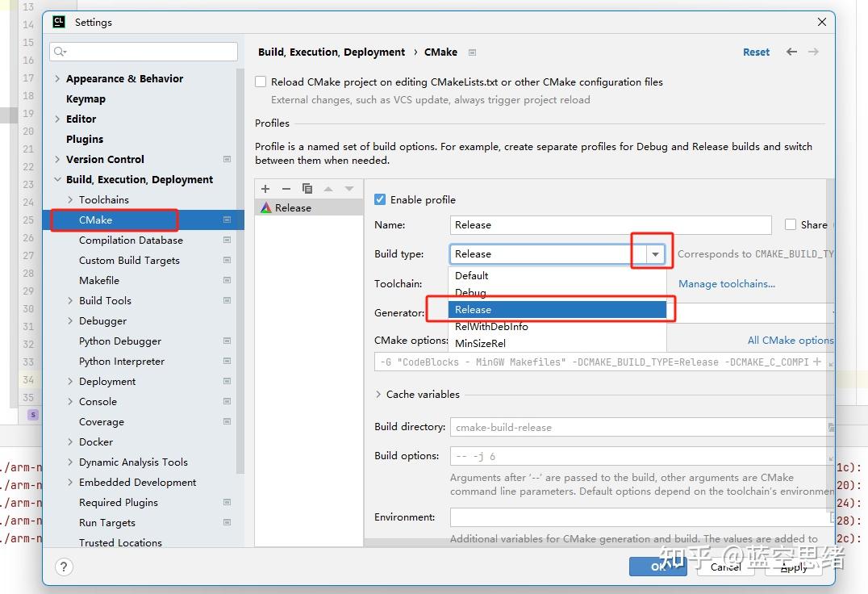Click the project icon beside Deployment
Image resolution: width=868 pixels, height=594 pixels.
[227, 382]
